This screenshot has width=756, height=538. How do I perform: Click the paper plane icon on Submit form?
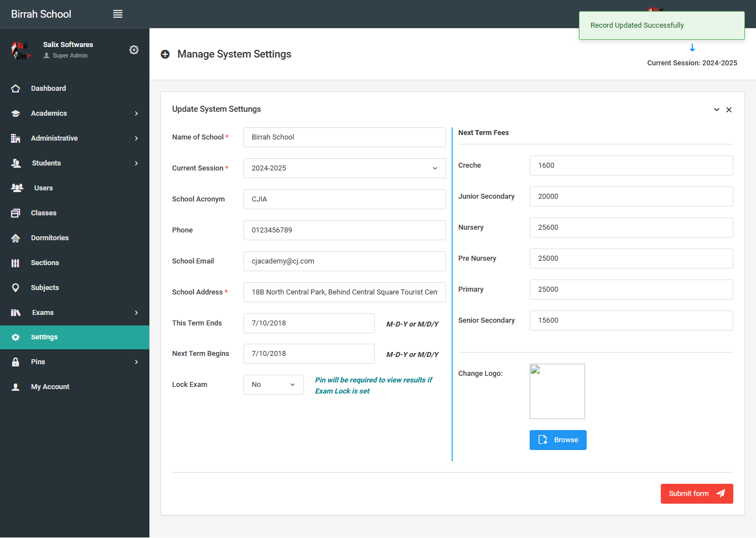coord(721,494)
